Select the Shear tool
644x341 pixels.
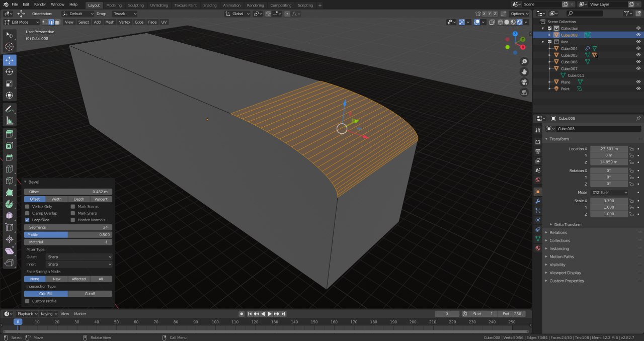10,250
